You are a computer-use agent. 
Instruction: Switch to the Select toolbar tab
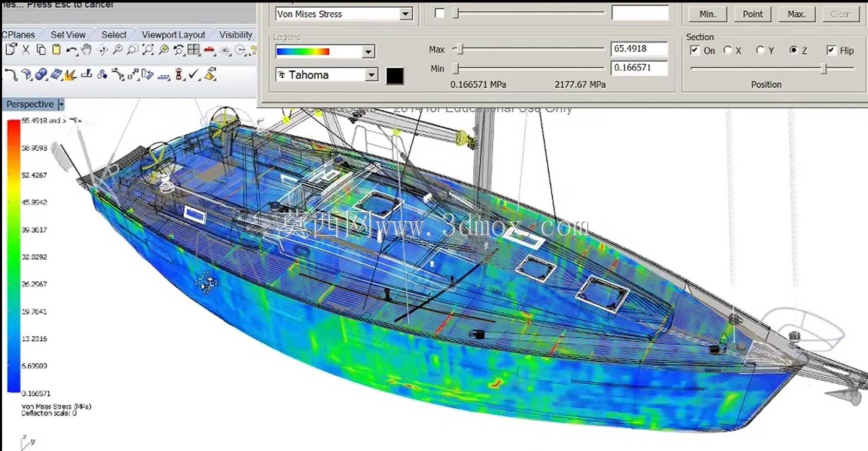click(x=114, y=35)
